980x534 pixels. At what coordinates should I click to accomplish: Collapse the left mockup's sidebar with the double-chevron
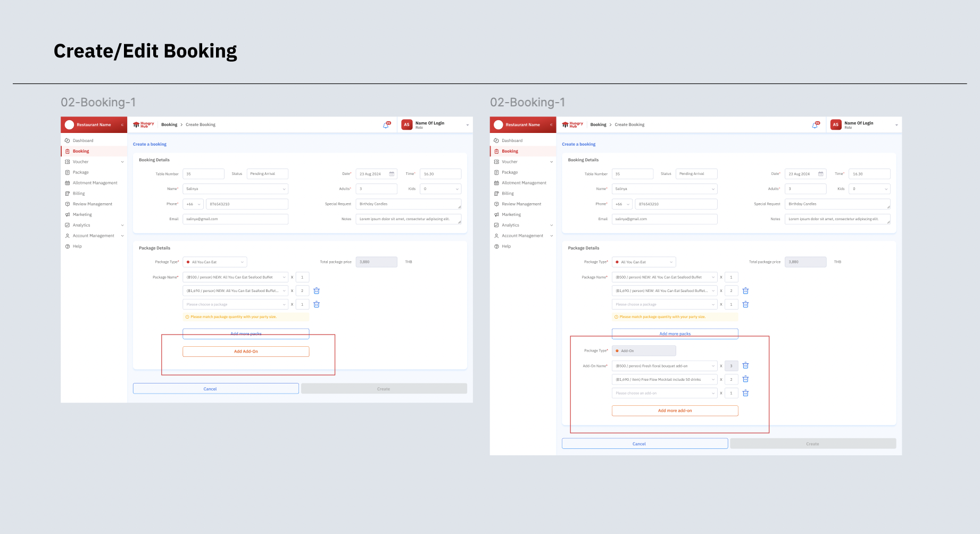(122, 125)
